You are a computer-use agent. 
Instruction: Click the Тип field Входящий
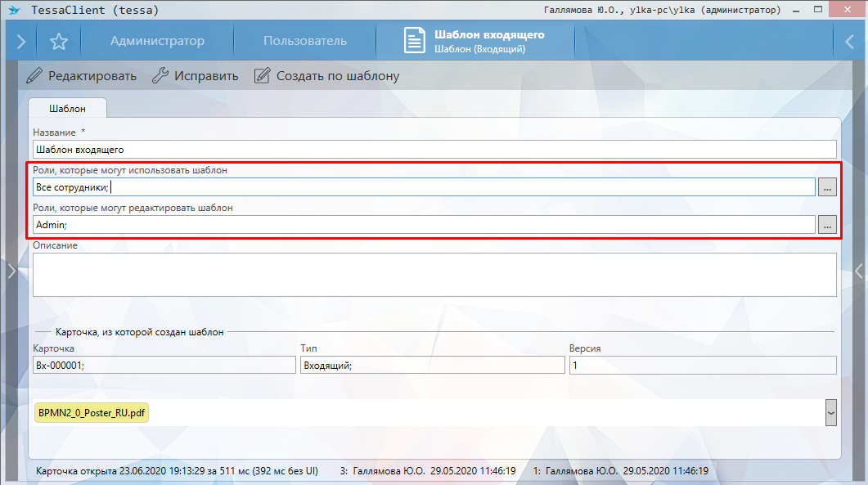[x=432, y=365]
